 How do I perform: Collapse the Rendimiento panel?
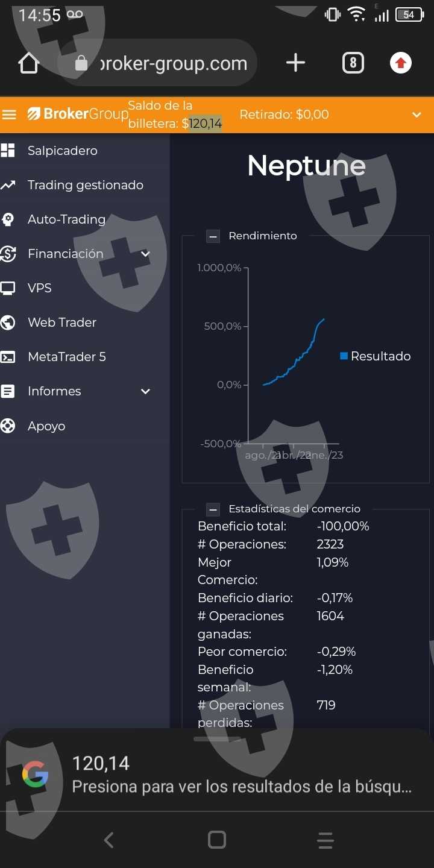(213, 236)
